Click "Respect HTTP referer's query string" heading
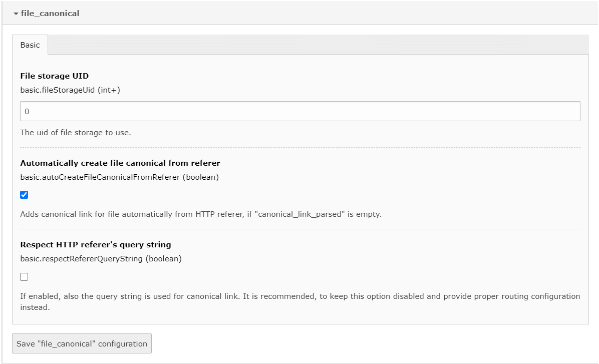 click(96, 244)
